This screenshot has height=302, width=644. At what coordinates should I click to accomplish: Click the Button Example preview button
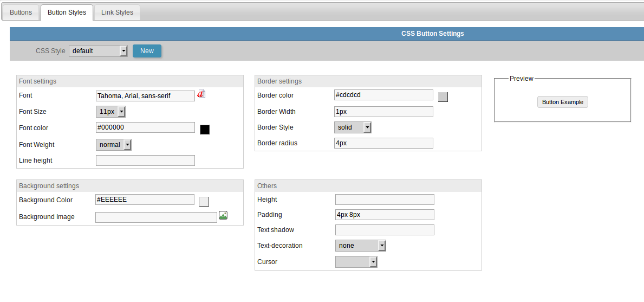[562, 102]
